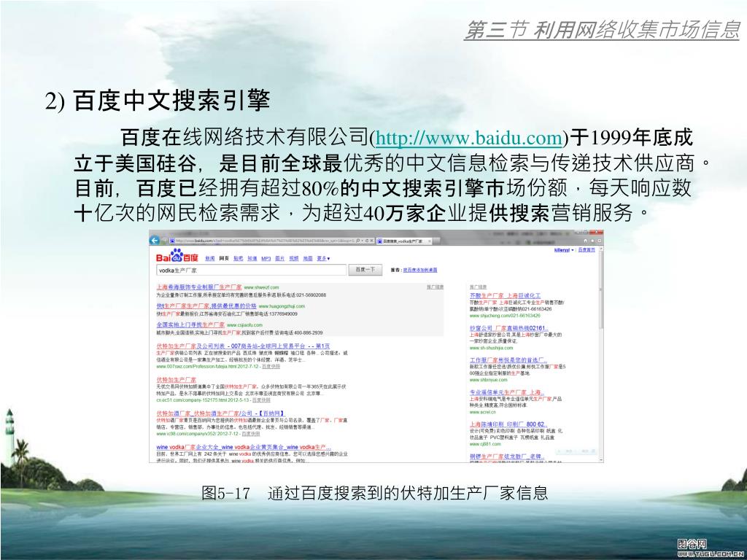Image resolution: width=747 pixels, height=560 pixels.
Task: Open the 知道 category link
Action: [x=252, y=259]
